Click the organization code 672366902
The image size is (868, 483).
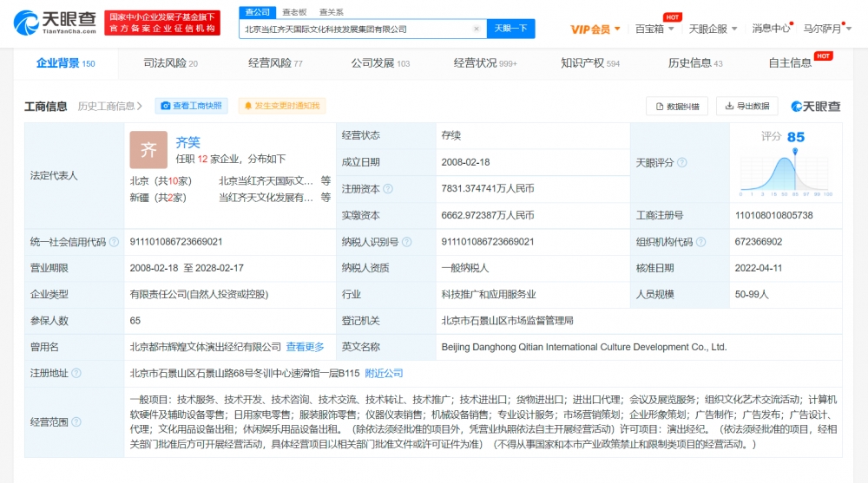(759, 242)
